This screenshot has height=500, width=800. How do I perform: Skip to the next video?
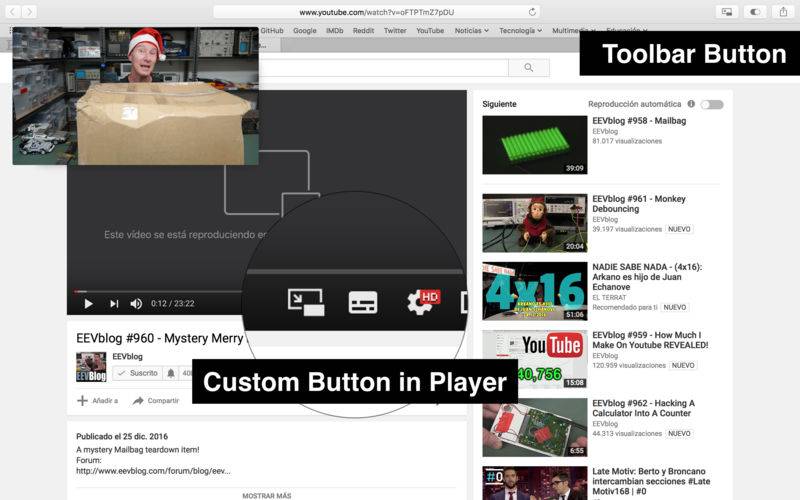[x=114, y=303]
